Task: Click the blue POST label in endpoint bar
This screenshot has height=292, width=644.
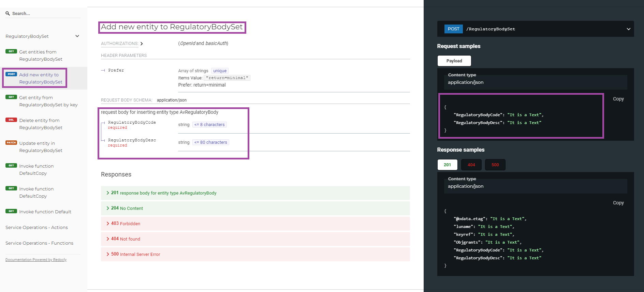Action: [x=453, y=29]
